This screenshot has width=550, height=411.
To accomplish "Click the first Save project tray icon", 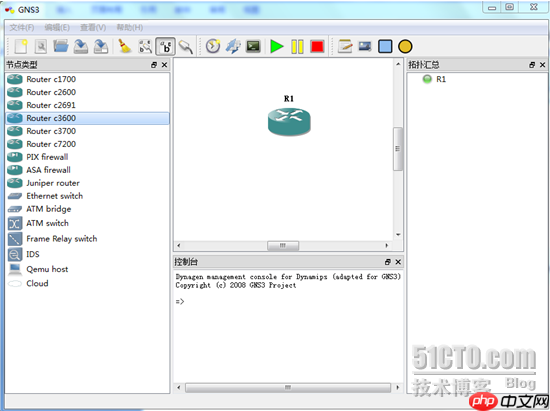I will click(x=81, y=47).
